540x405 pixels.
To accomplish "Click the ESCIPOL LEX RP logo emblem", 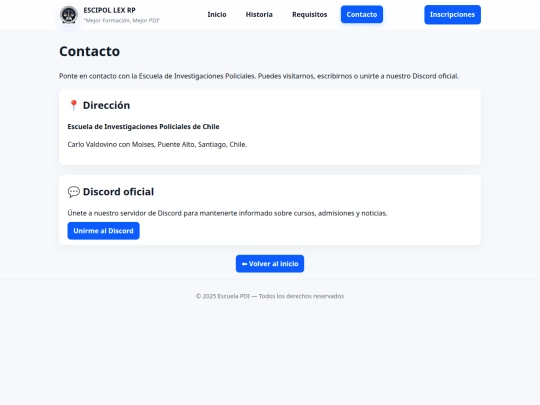I will click(x=69, y=15).
